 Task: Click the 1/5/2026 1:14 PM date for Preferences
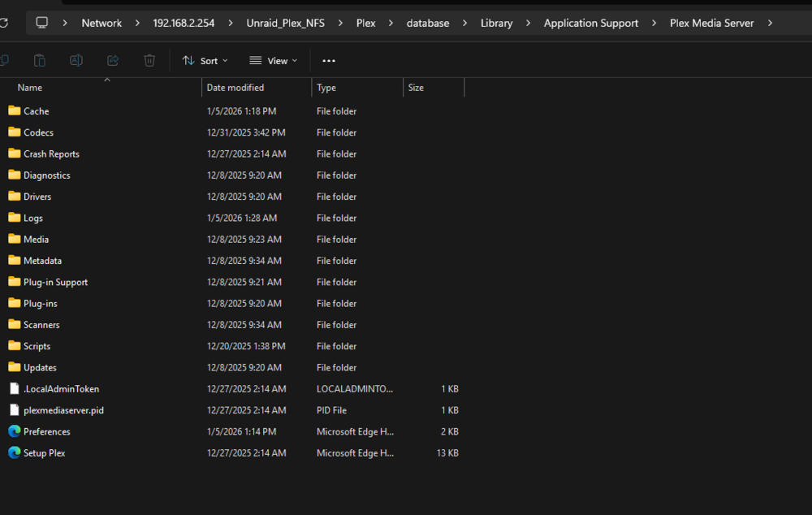coord(241,431)
